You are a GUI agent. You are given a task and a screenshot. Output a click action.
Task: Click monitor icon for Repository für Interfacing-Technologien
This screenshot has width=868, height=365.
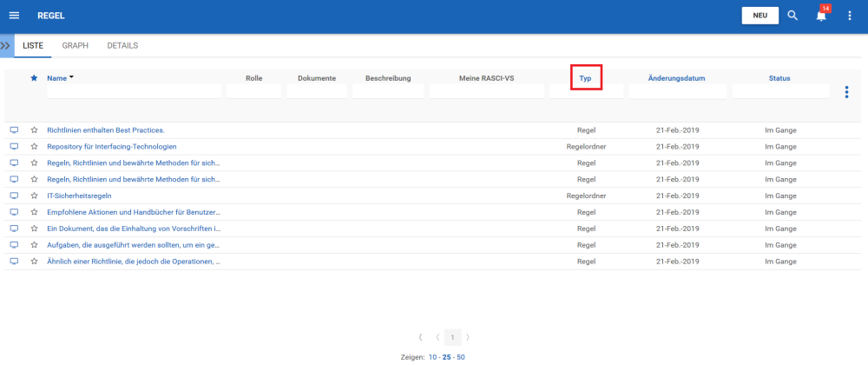pos(15,146)
